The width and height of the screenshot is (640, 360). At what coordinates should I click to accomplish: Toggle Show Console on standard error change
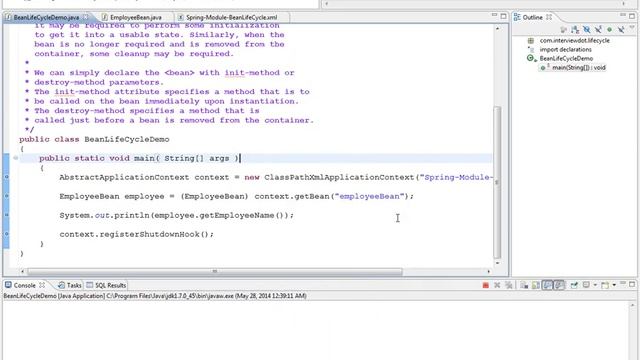559,285
